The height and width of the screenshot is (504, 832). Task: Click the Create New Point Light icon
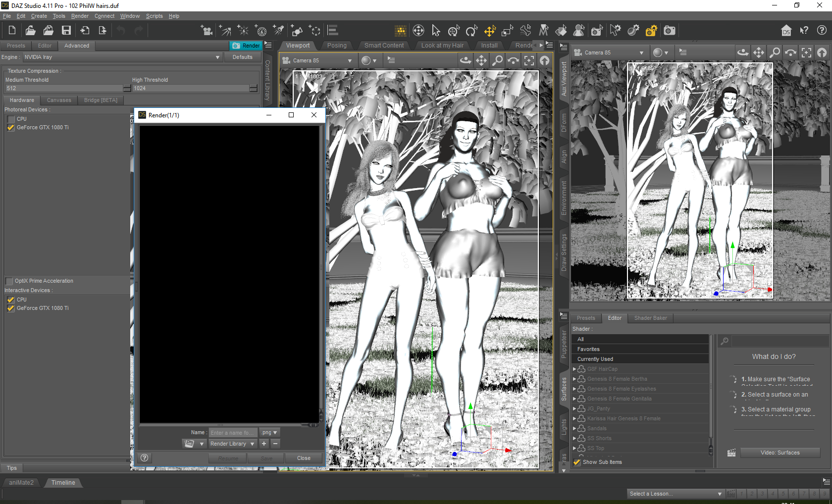click(243, 31)
